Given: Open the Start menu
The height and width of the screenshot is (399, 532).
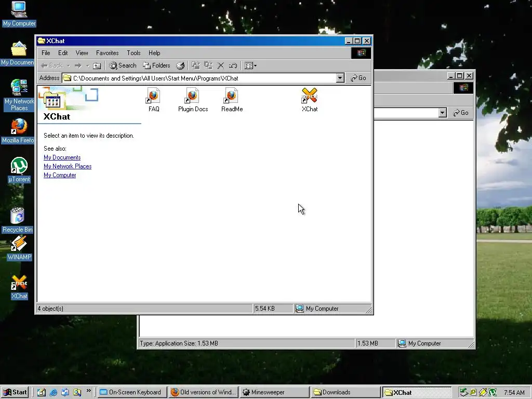Looking at the screenshot, I should pos(15,392).
